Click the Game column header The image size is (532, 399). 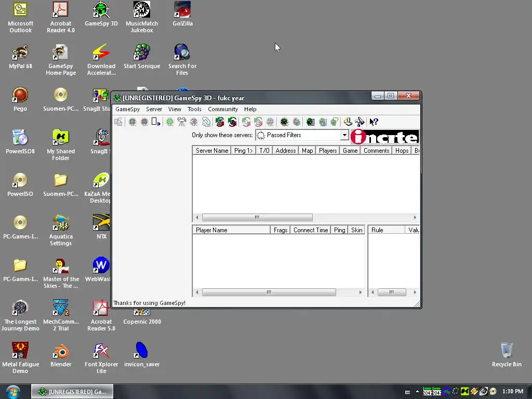pos(350,150)
